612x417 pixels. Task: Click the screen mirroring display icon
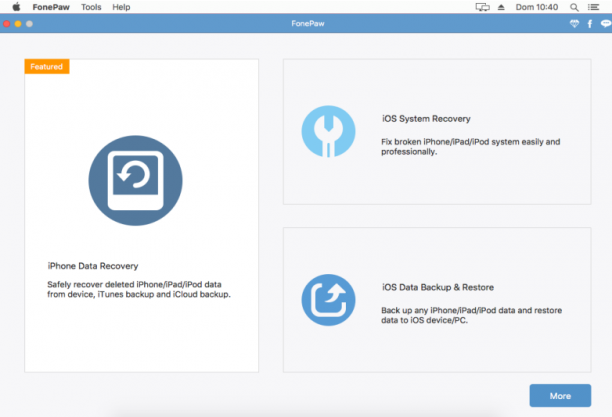pos(482,7)
